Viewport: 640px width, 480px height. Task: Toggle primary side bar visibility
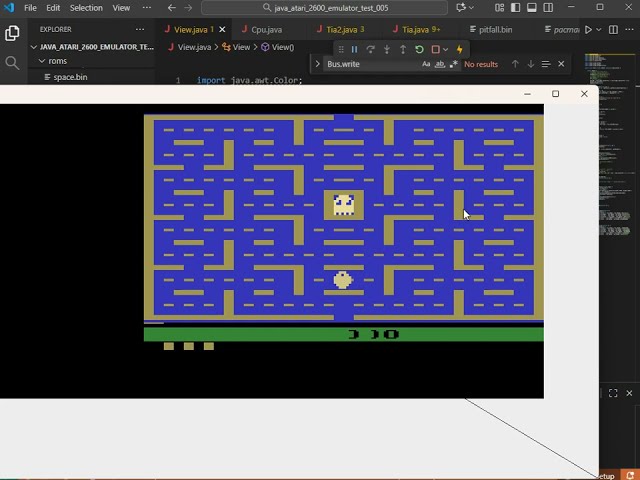(516, 8)
